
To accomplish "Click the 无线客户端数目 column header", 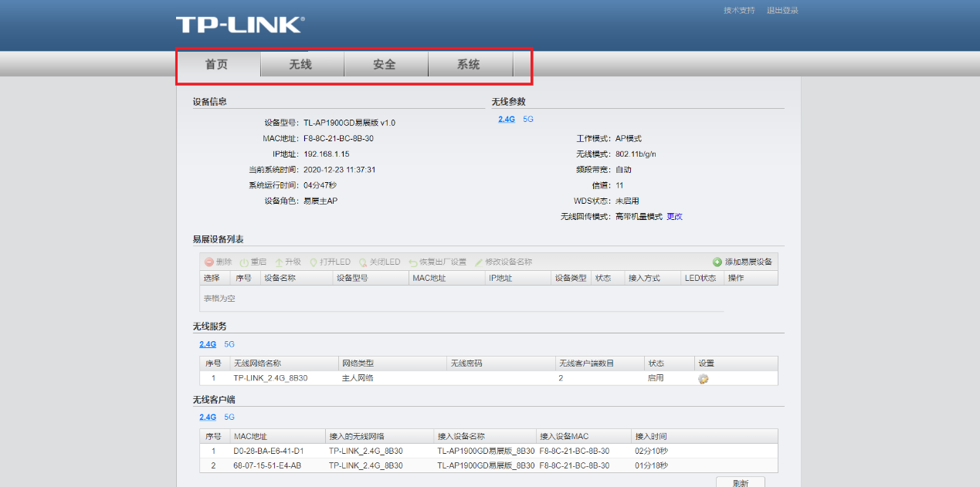I will pyautogui.click(x=599, y=363).
